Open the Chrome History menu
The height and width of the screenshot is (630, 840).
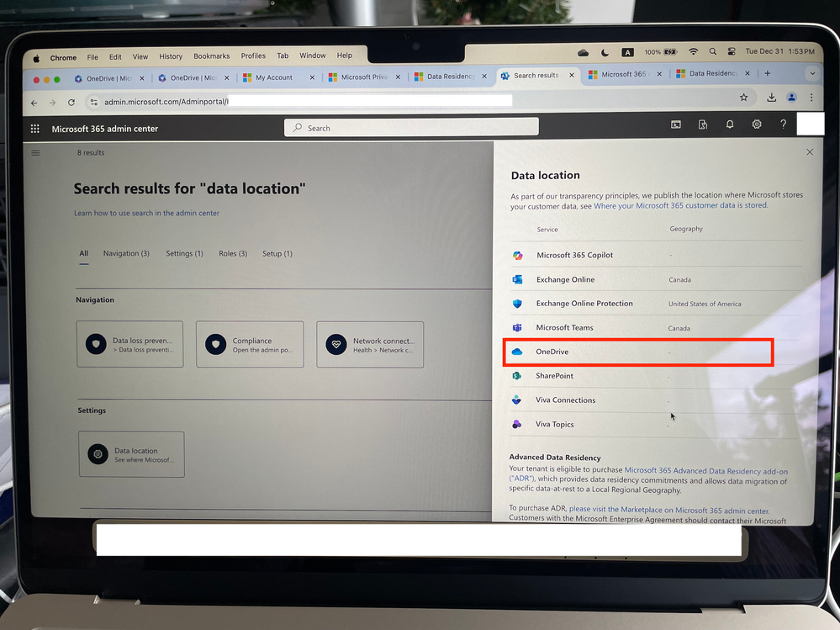click(171, 56)
